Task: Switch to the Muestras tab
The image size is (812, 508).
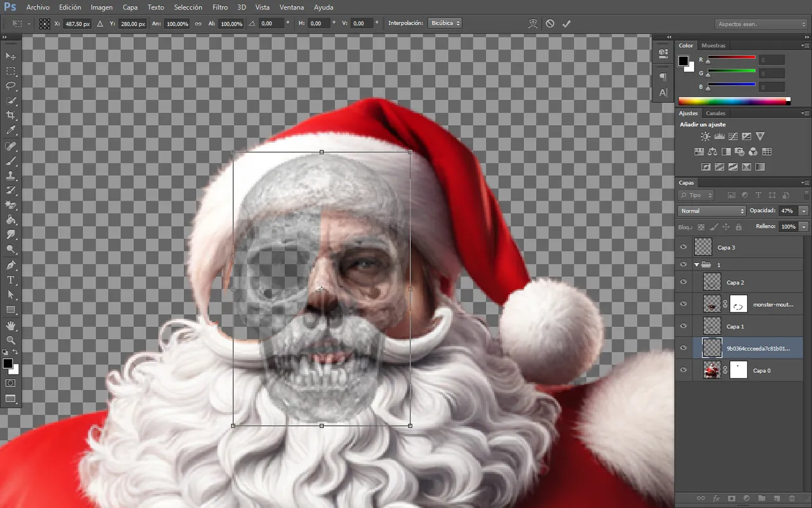Action: (713, 46)
